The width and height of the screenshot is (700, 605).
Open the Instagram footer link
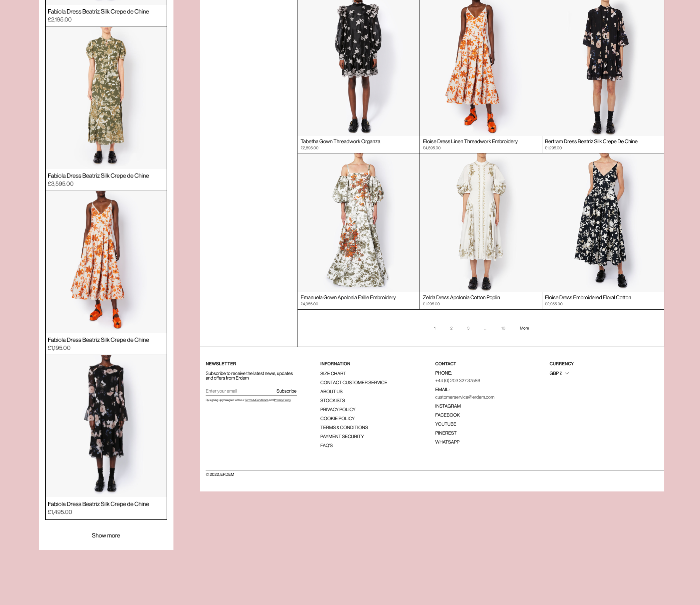coord(448,406)
